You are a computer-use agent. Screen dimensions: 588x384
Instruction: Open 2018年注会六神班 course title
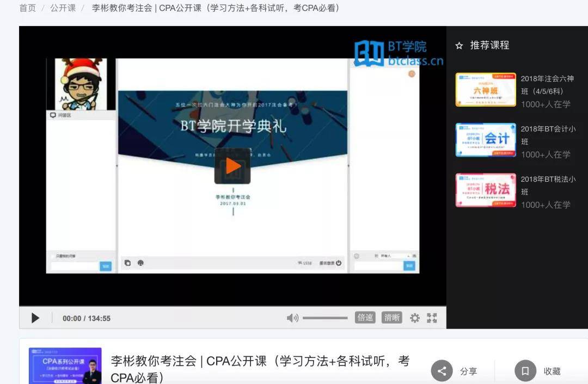click(x=547, y=85)
